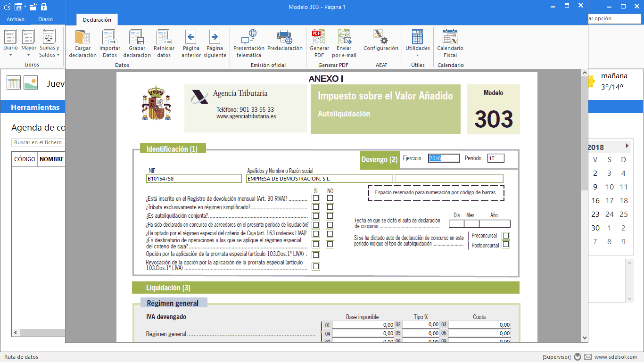Click calendar icon in quick access bar

(x=18, y=6)
